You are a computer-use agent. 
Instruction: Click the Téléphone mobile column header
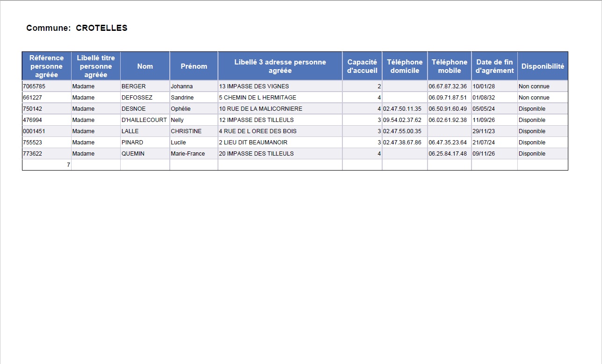(450, 66)
